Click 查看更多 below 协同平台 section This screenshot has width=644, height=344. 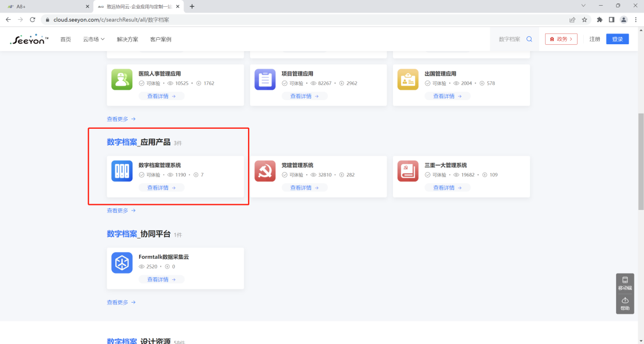(x=121, y=303)
